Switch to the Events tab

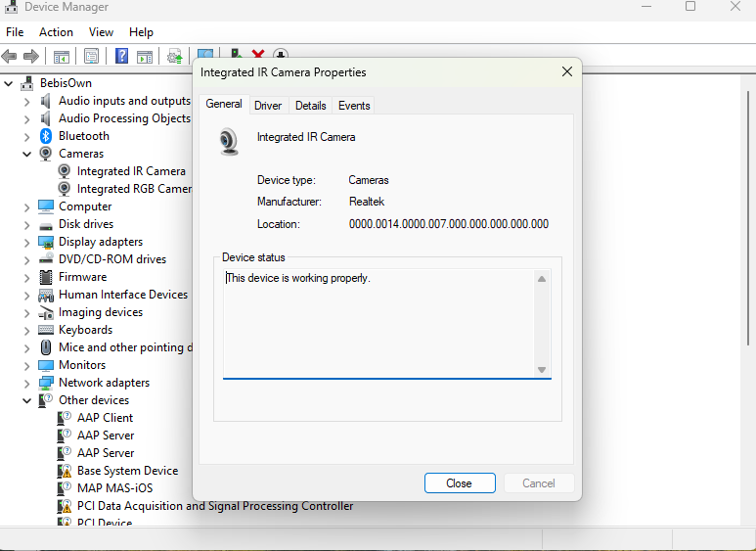coord(354,106)
